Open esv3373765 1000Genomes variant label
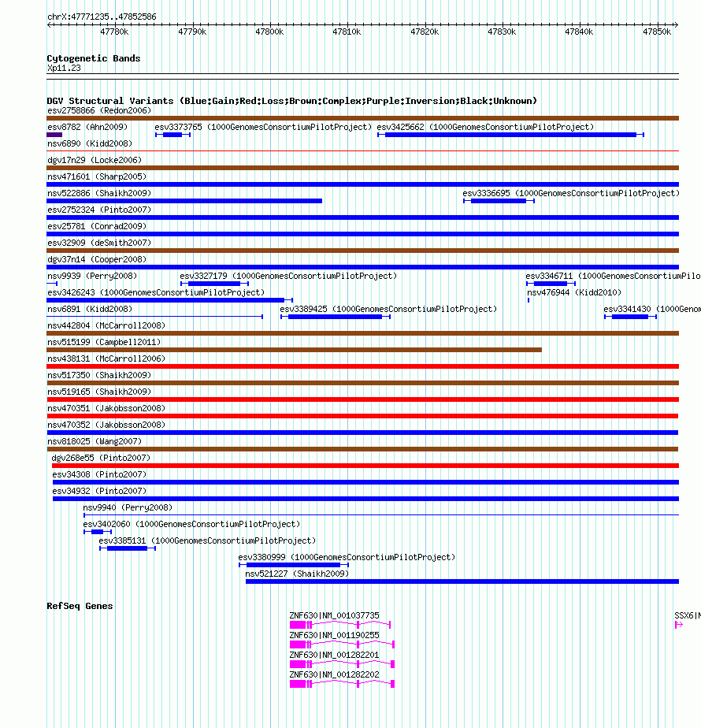The width and height of the screenshot is (701, 728). [x=263, y=127]
